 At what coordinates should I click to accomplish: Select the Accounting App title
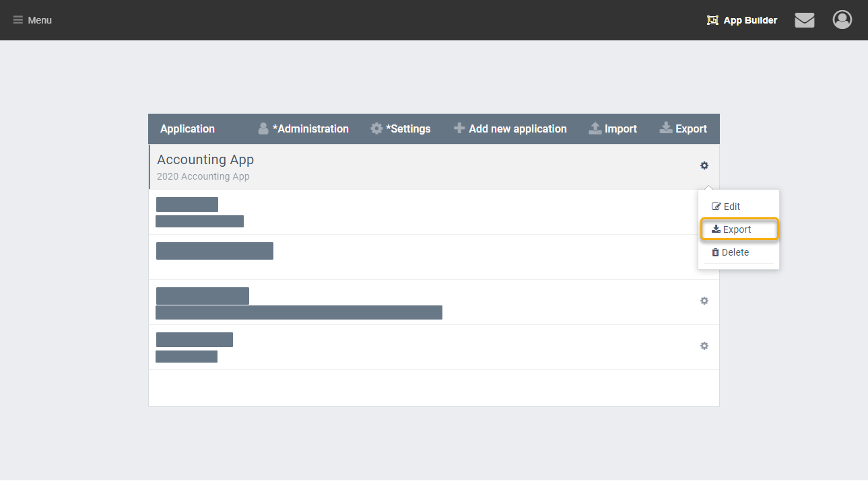[x=205, y=159]
